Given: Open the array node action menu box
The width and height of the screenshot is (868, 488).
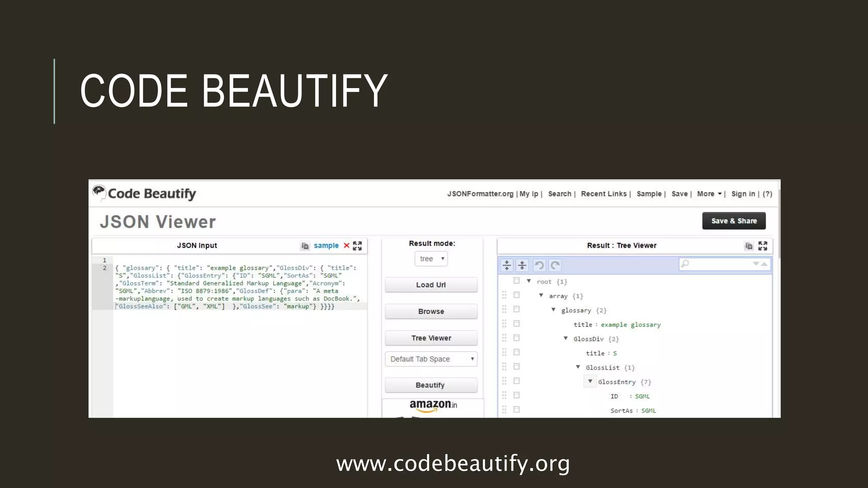Looking at the screenshot, I should click(x=516, y=295).
